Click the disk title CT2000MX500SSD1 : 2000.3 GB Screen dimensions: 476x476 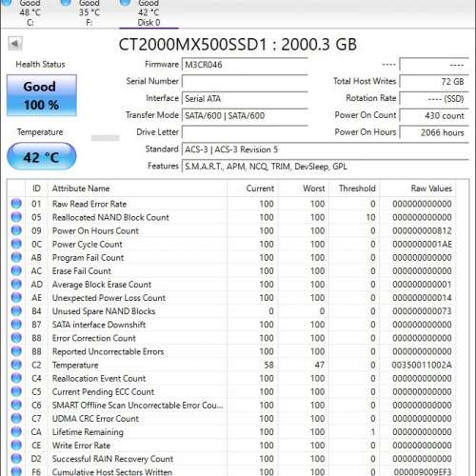[238, 45]
